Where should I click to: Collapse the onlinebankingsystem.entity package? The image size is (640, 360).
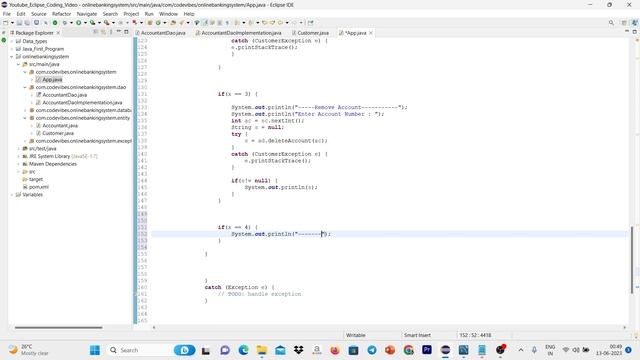[x=25, y=118]
